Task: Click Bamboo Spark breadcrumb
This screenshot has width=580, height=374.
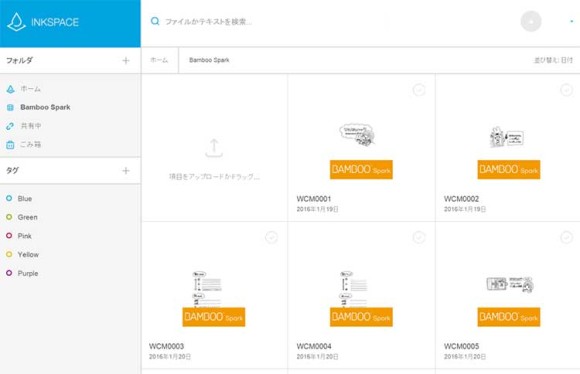Action: click(x=209, y=60)
